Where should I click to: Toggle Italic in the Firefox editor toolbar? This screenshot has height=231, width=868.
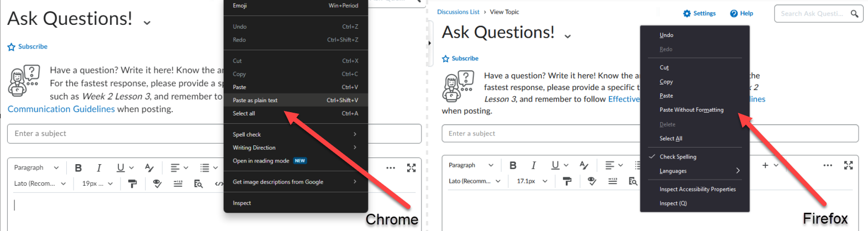tap(534, 165)
